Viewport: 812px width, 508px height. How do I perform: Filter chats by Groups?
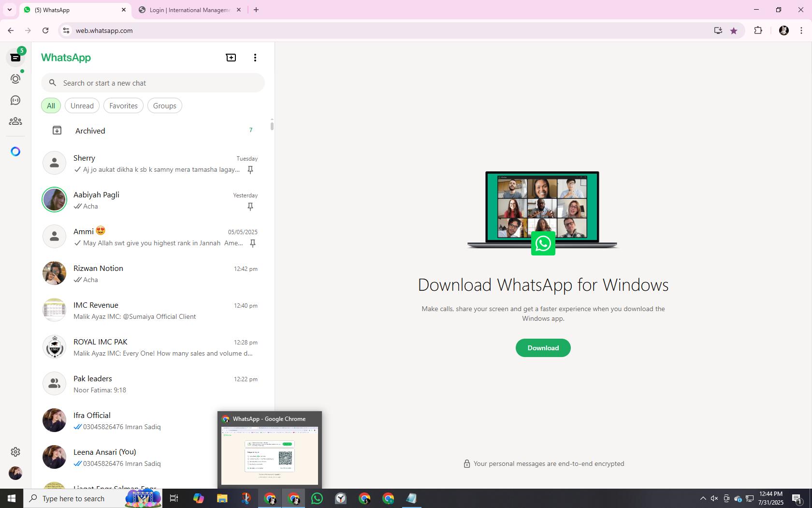pyautogui.click(x=165, y=106)
